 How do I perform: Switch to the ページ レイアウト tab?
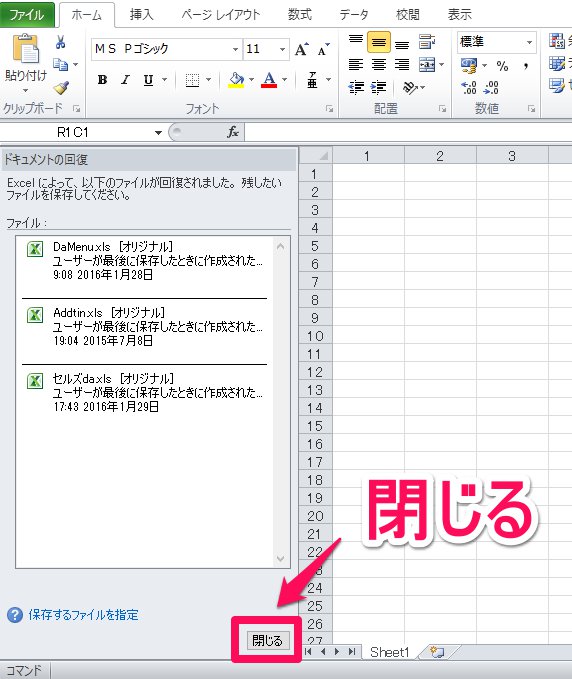220,15
